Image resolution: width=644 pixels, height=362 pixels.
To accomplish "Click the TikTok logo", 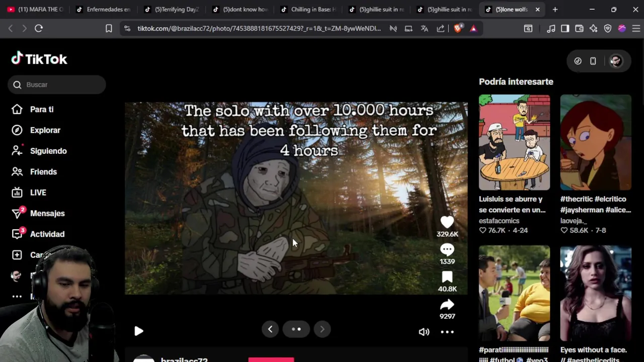I will 39,59.
